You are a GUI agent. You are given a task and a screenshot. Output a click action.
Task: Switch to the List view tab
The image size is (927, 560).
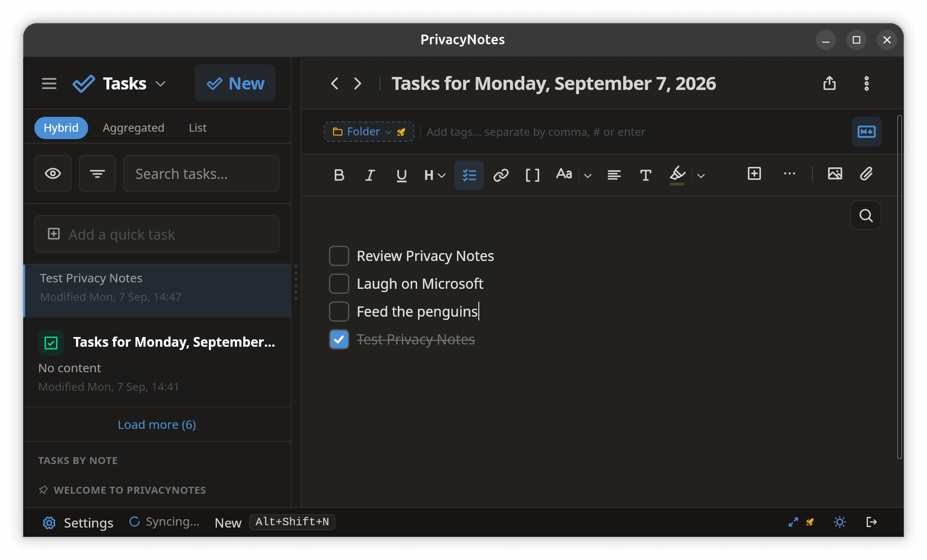[198, 128]
